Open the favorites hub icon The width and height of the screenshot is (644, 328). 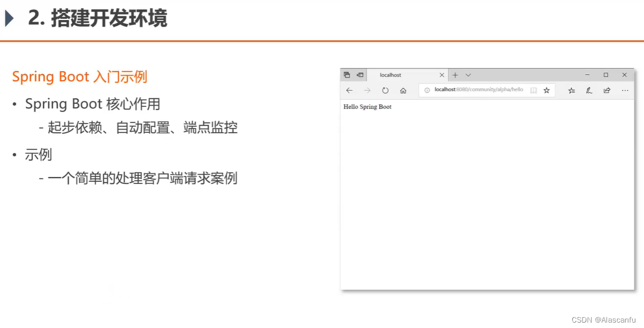(x=571, y=91)
